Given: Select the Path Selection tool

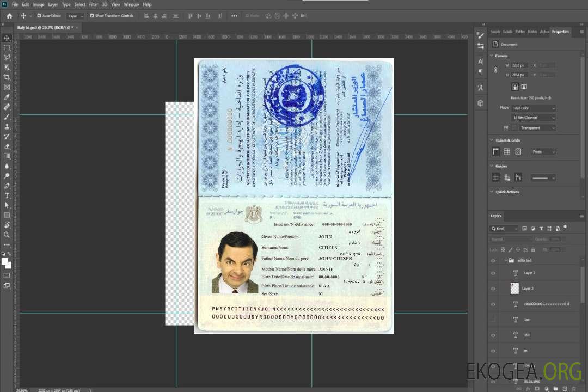Looking at the screenshot, I should tap(7, 205).
